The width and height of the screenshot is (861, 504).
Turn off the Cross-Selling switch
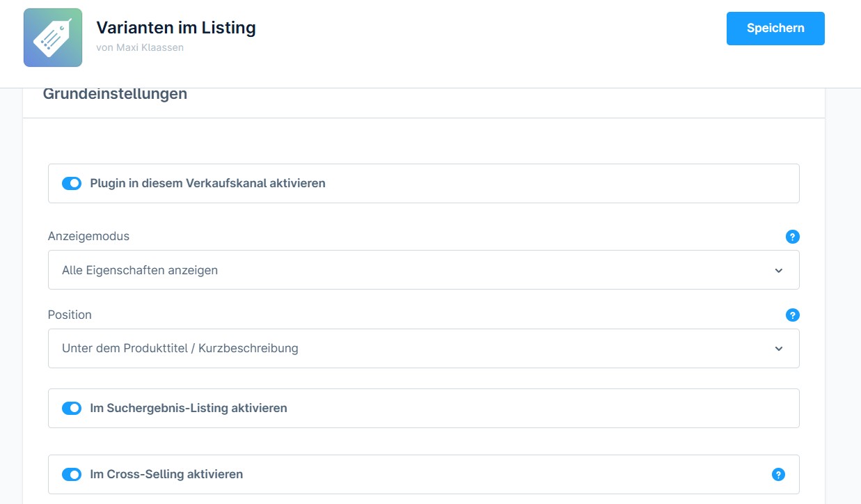click(72, 475)
